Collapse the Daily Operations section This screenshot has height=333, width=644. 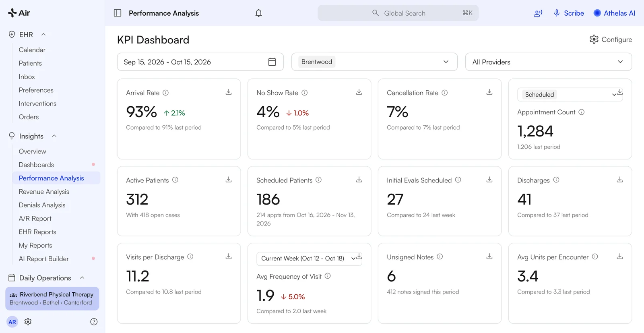point(82,278)
